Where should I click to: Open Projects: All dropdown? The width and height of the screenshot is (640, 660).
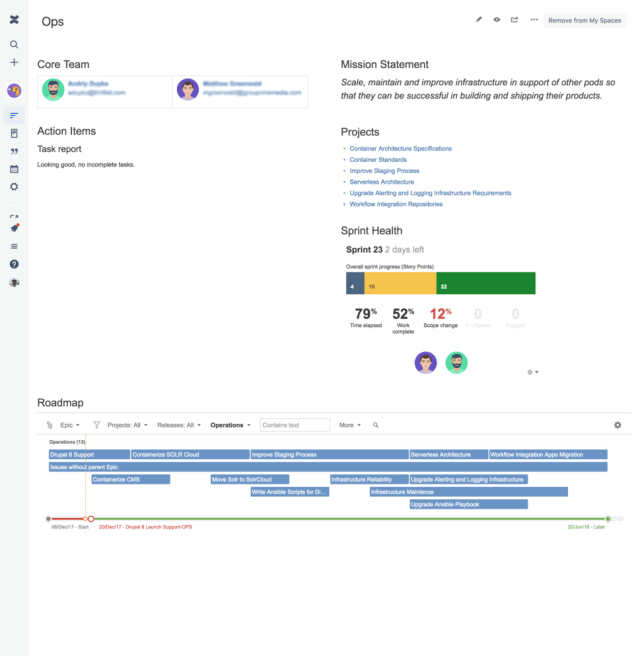[x=127, y=425]
